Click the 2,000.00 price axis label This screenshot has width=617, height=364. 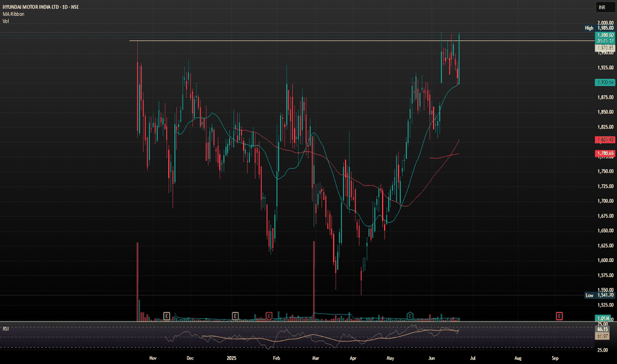606,23
